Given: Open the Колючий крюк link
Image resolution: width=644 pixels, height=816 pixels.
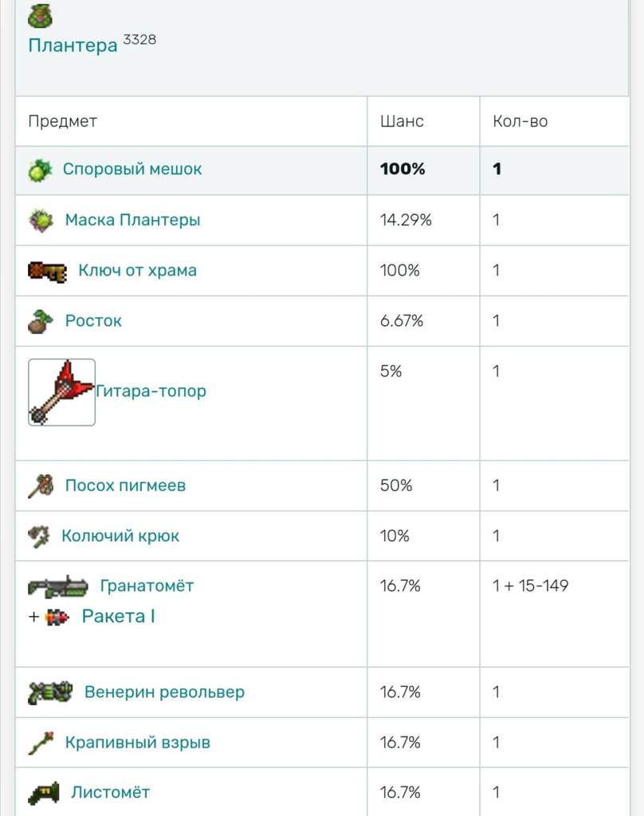Looking at the screenshot, I should coord(120,535).
